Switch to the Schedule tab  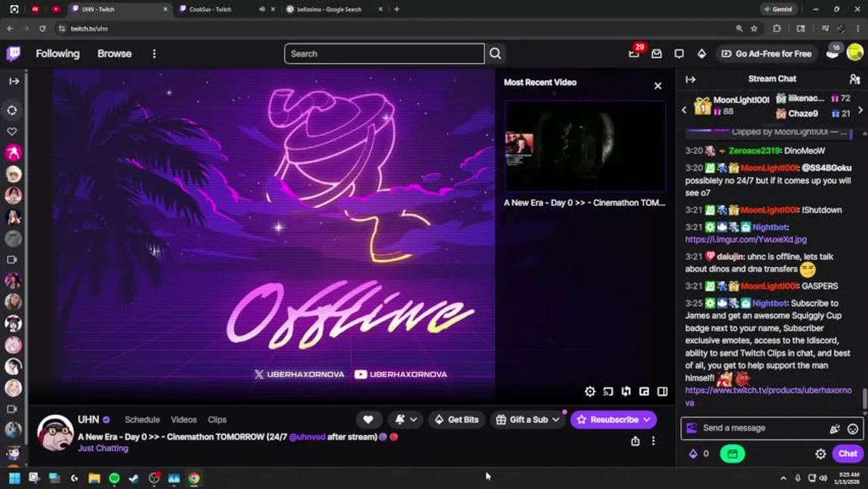coord(142,420)
